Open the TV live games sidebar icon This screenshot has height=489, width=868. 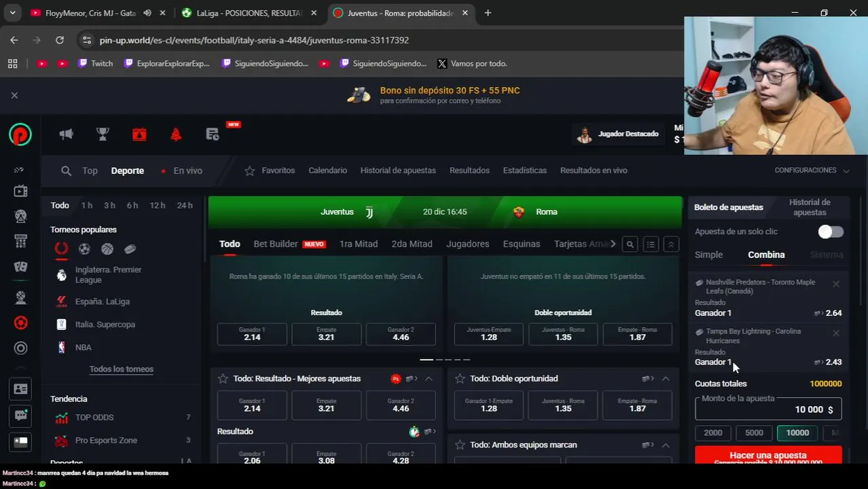[x=20, y=192]
